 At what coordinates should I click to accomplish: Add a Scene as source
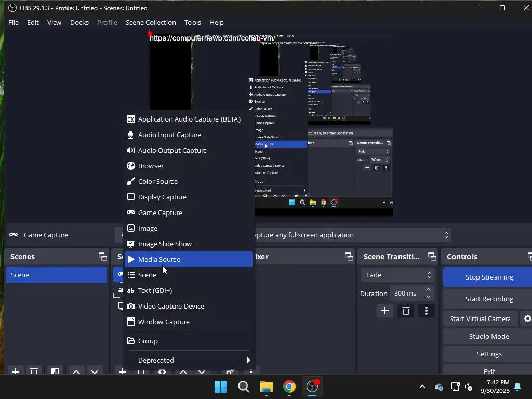(189, 275)
